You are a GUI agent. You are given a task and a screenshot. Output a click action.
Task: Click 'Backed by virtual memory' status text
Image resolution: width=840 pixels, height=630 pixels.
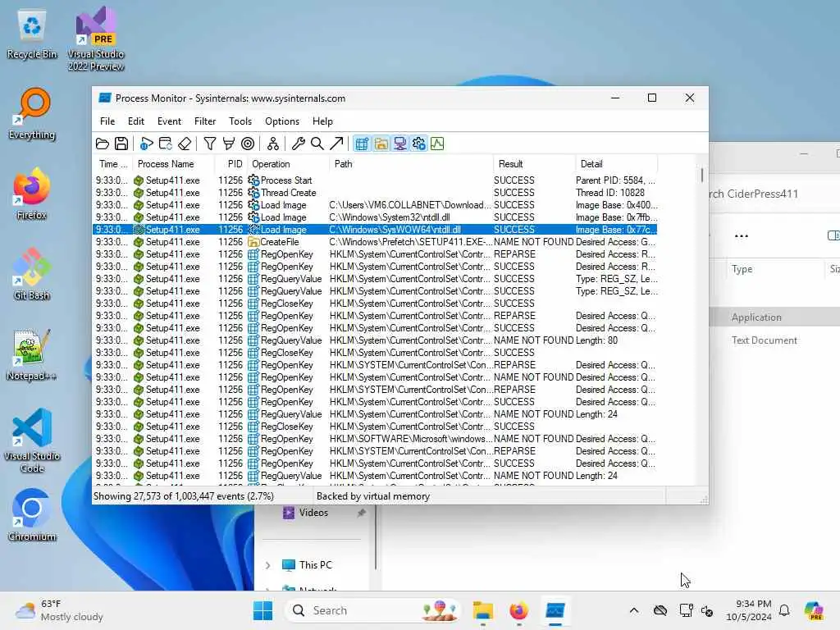tap(373, 496)
